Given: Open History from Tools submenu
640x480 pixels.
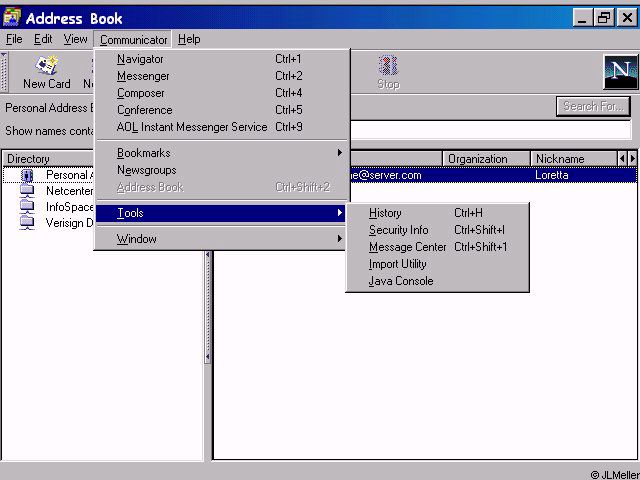Looking at the screenshot, I should pyautogui.click(x=437, y=213).
